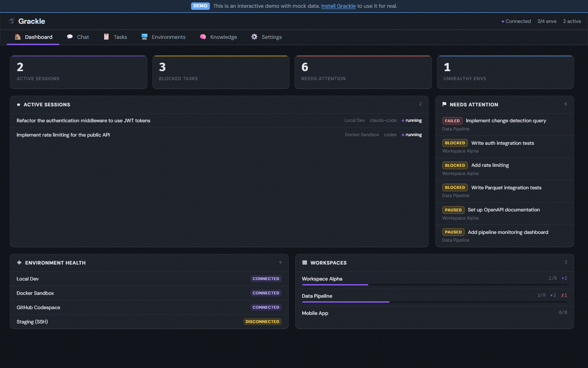Select the rate limiting active session row
The image size is (588, 368).
click(163, 135)
